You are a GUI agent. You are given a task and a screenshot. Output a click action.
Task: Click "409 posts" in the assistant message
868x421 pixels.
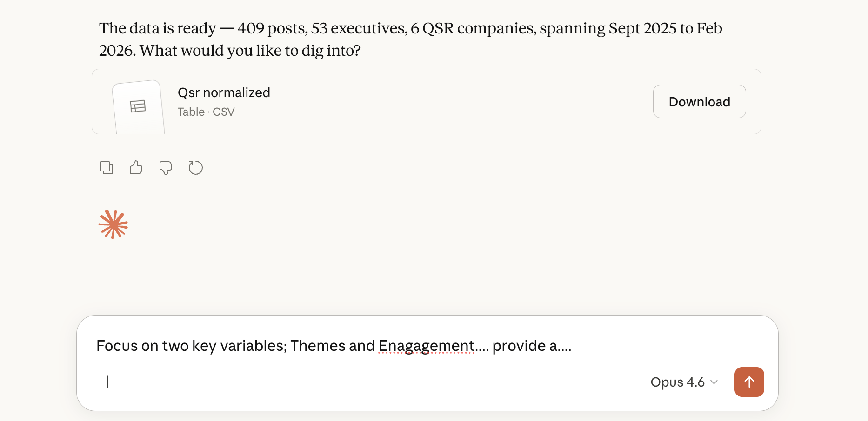[272, 28]
